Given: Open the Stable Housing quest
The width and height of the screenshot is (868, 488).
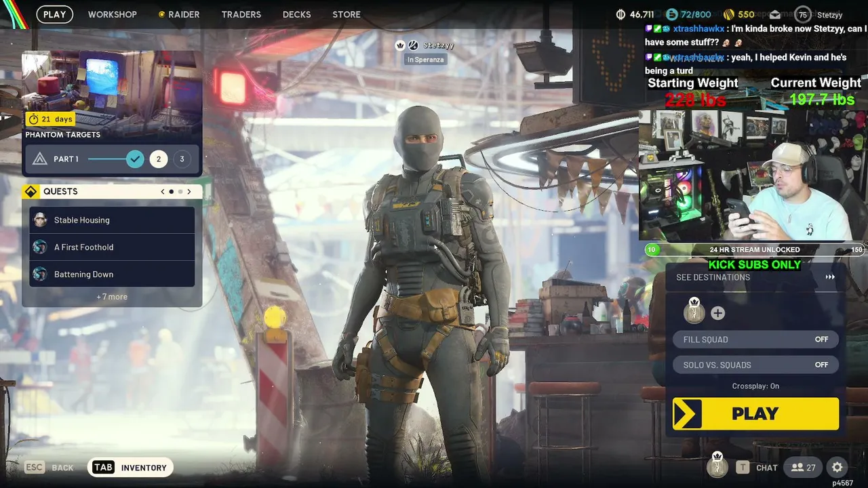Looking at the screenshot, I should (112, 220).
